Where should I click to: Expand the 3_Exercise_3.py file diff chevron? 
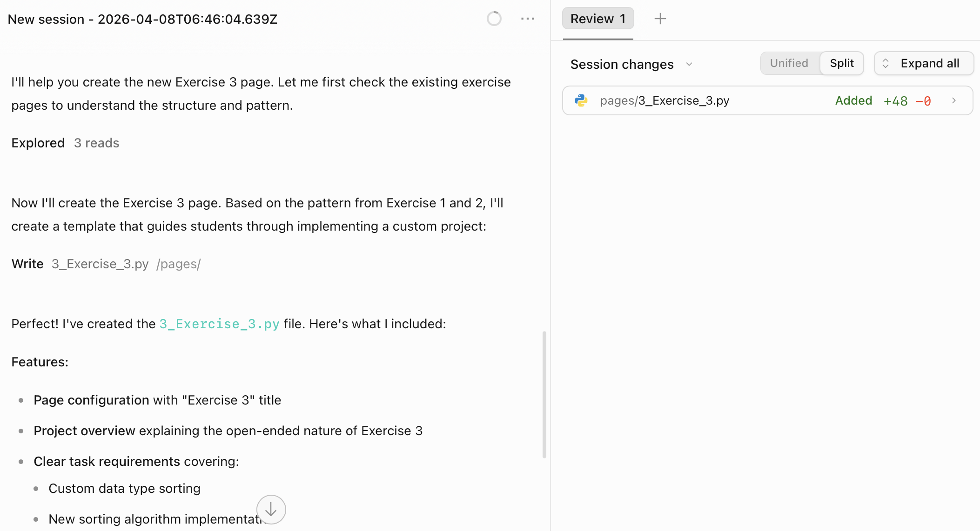click(x=954, y=100)
